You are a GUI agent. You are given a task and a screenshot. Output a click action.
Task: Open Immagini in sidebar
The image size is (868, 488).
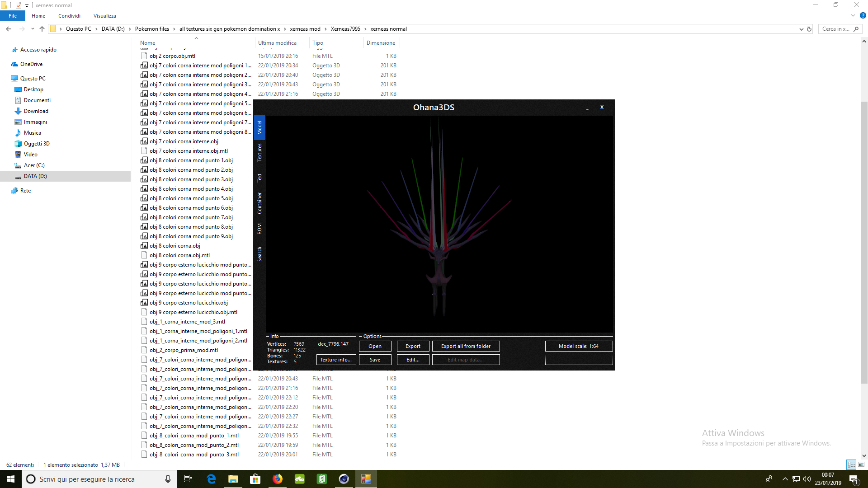[x=35, y=122]
